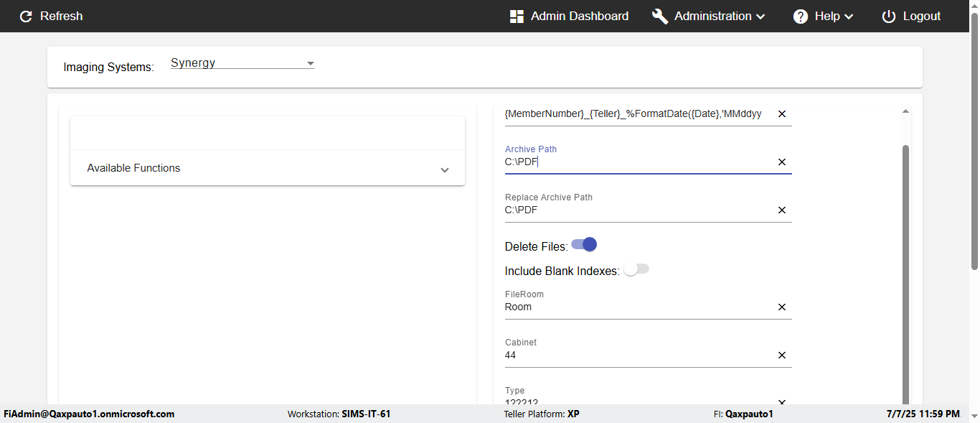The image size is (980, 423).
Task: Clear the Replace Archive Path field
Action: pos(782,210)
